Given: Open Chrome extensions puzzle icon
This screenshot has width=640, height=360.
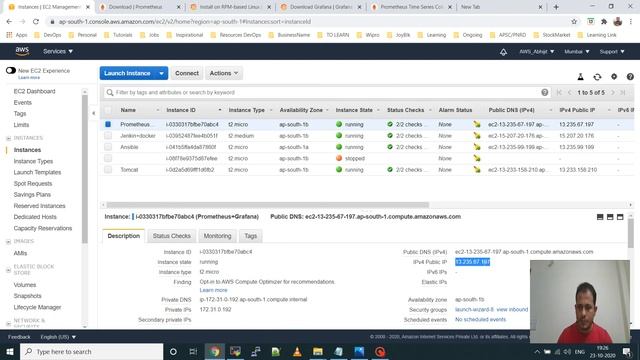Looking at the screenshot, I should pos(604,22).
